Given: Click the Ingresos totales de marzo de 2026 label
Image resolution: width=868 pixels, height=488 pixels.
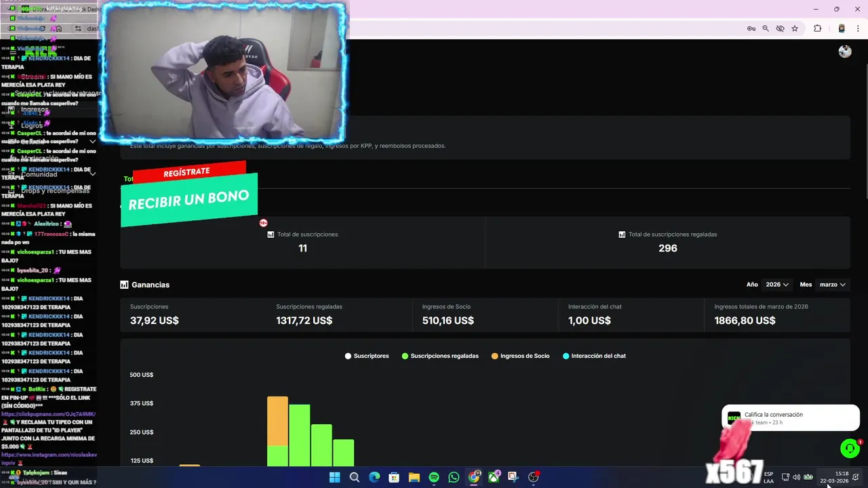Looking at the screenshot, I should coord(761,306).
